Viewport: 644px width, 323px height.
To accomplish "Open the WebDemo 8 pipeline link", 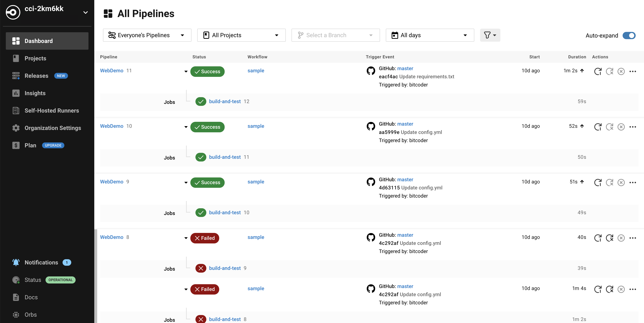I will point(112,237).
